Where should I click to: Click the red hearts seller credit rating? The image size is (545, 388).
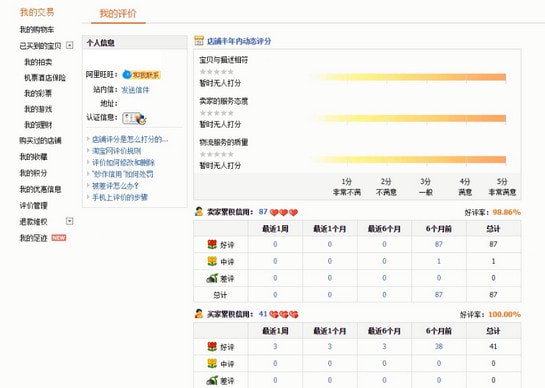[x=284, y=212]
